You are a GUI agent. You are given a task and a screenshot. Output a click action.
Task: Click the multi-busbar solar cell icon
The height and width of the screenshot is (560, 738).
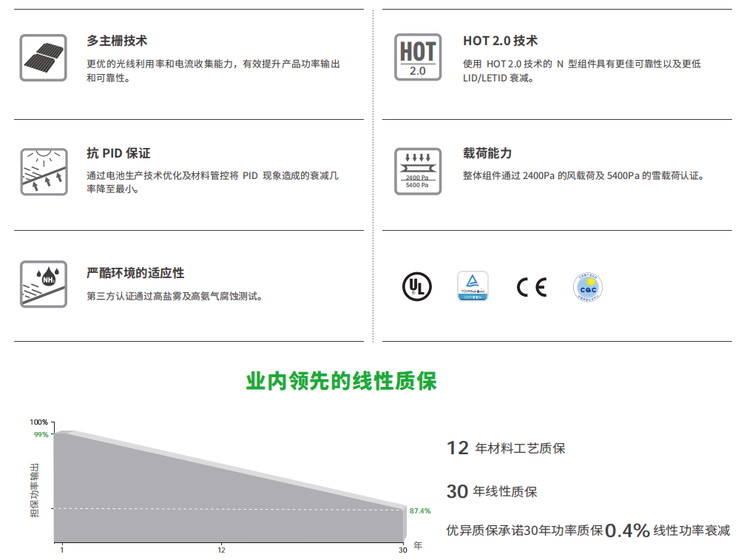43,57
